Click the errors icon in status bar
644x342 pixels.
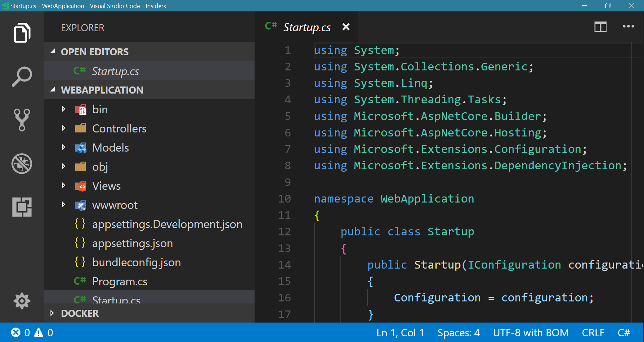(16, 332)
